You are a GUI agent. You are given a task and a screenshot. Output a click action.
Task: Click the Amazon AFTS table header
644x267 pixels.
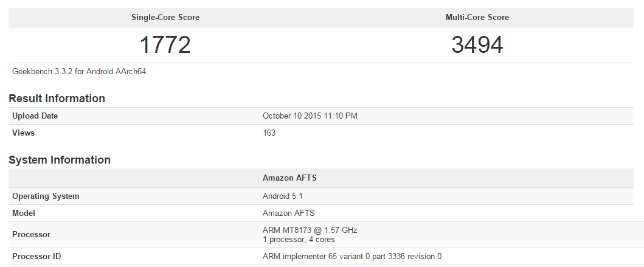289,178
